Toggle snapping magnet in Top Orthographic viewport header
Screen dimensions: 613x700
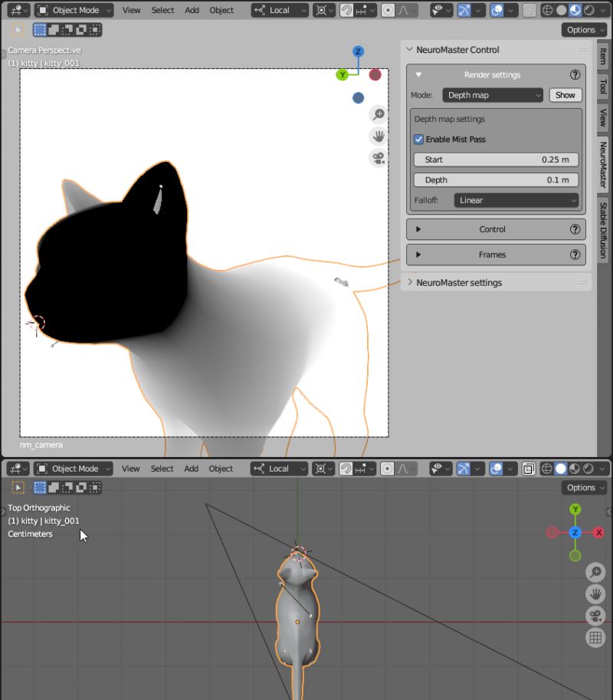(346, 468)
